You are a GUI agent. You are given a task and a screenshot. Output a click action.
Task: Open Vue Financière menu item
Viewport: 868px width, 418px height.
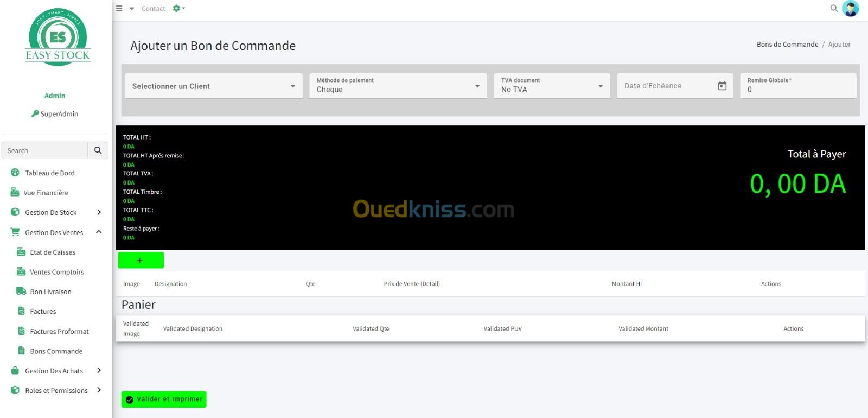46,193
